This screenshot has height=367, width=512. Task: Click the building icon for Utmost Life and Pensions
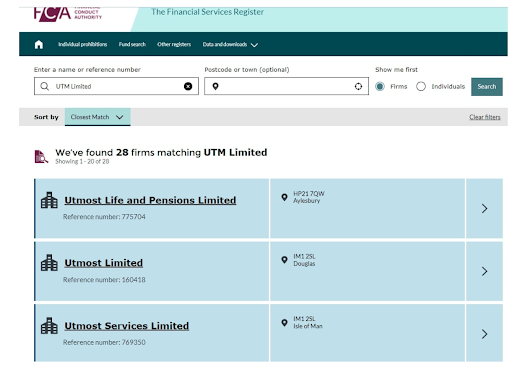[49, 200]
